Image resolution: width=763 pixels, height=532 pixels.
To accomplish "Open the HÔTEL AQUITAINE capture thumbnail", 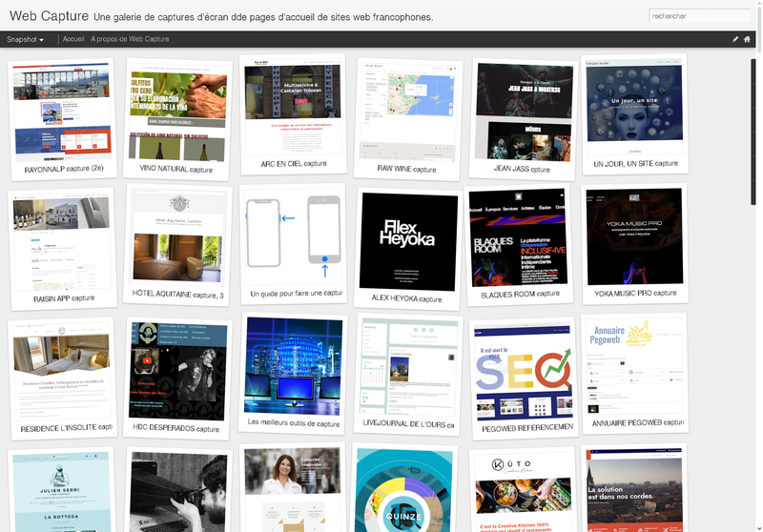I will (179, 238).
